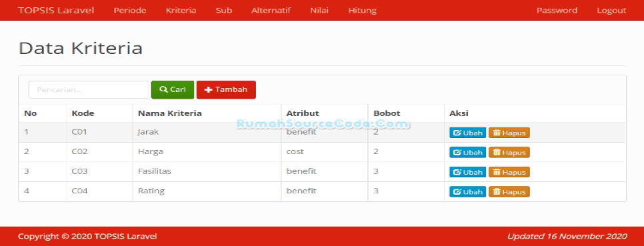Edit the Harga criterion with Ubah
This screenshot has width=644, height=246.
tap(468, 153)
